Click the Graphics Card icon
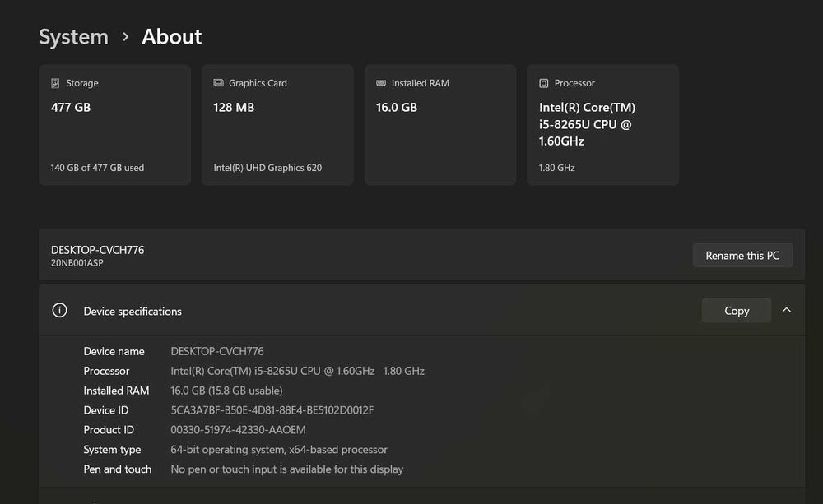 218,83
